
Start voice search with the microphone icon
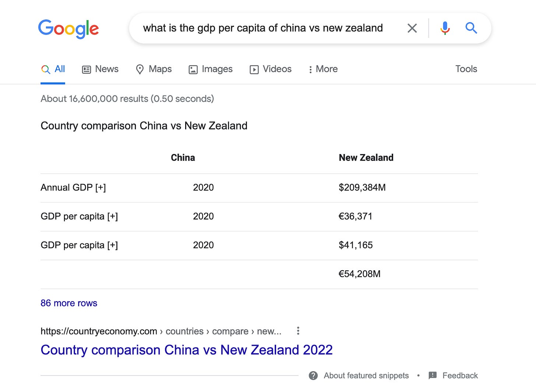coord(445,28)
